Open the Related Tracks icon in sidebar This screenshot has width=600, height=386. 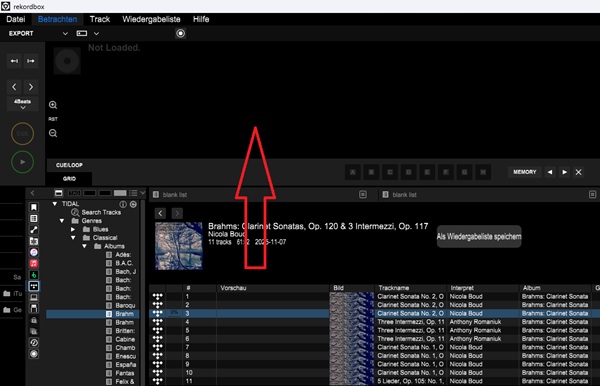click(x=34, y=230)
